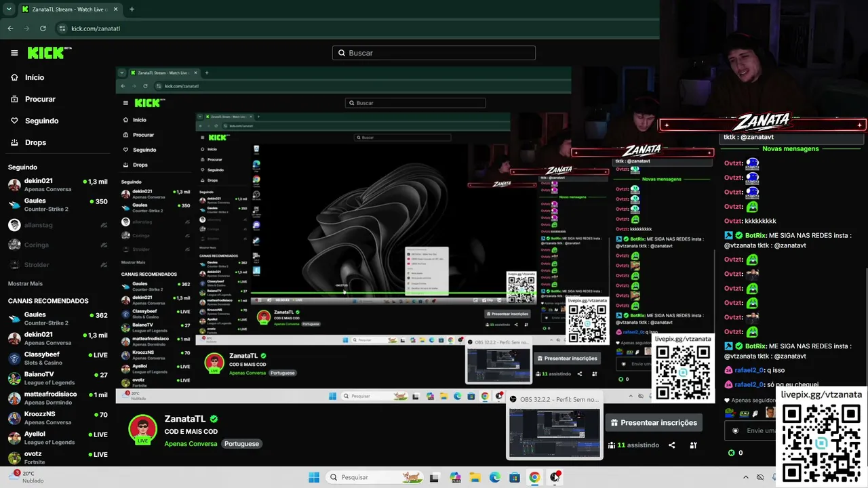The height and width of the screenshot is (488, 868).
Task: Open ovotz Fortnite channel
Action: [x=58, y=457]
